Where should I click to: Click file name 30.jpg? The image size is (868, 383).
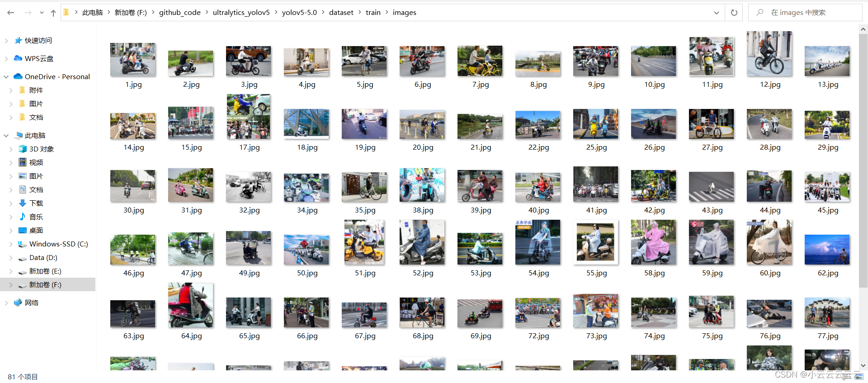(134, 210)
